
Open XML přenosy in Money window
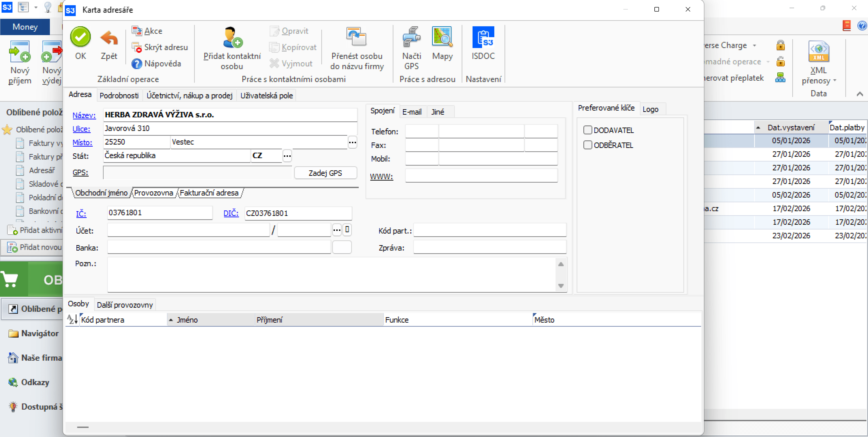(819, 62)
